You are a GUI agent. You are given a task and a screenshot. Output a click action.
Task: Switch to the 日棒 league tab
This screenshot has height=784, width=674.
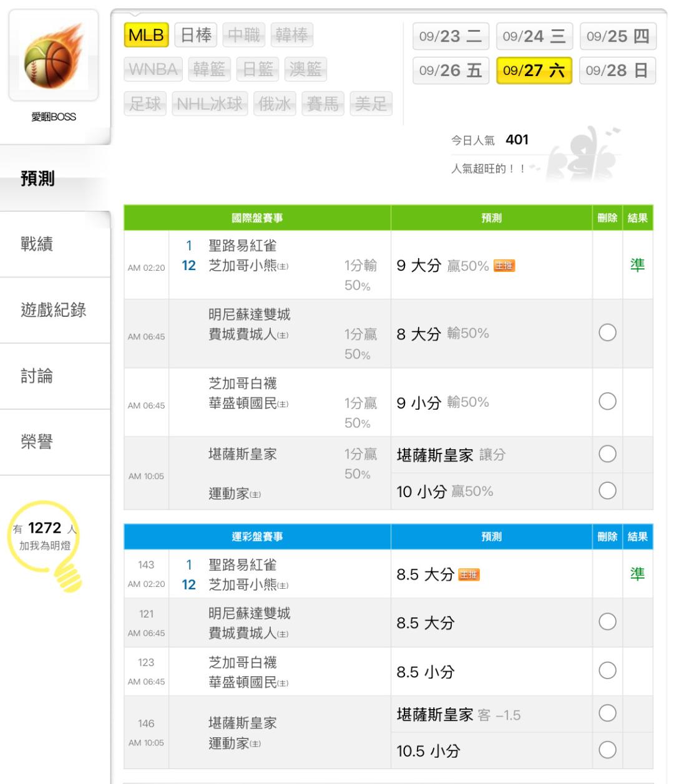tap(196, 36)
